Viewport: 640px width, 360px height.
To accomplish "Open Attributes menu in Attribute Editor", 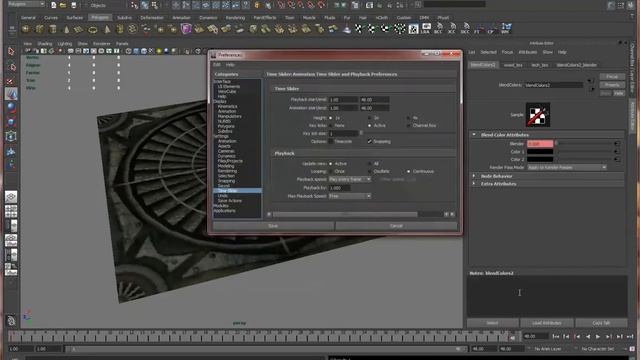I will pos(527,52).
